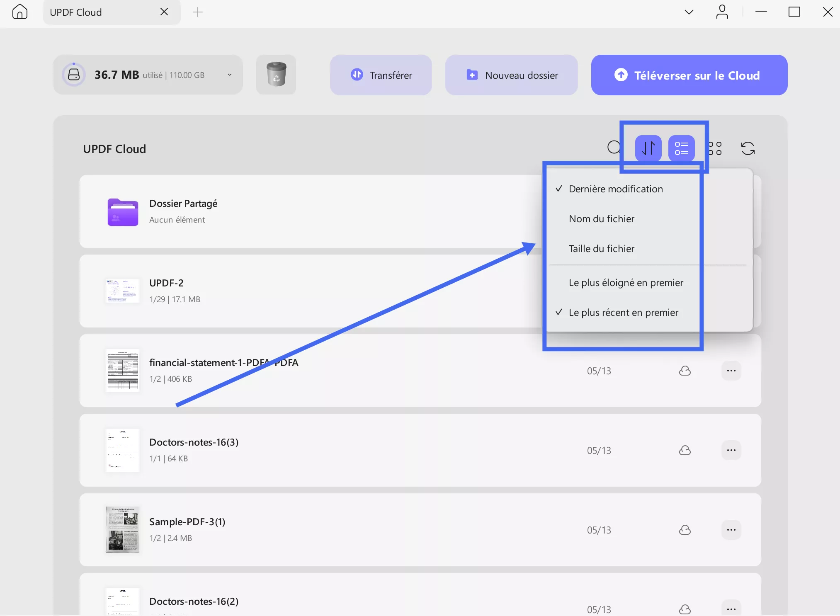Click cloud status icon for financial-statement-1-PDFA
This screenshot has width=840, height=616.
[x=685, y=371]
